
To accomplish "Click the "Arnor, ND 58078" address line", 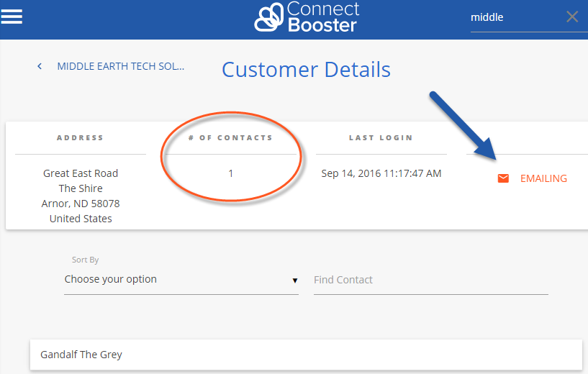I will (x=81, y=204).
